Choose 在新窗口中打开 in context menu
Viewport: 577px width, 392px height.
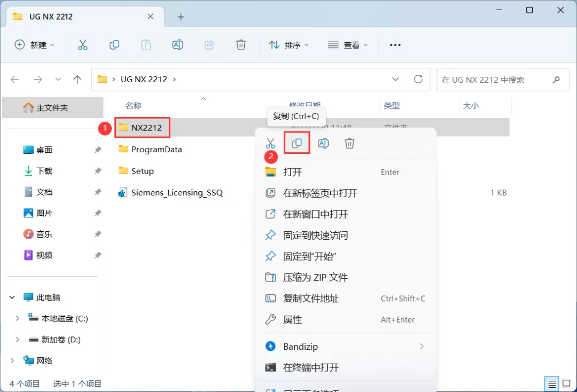point(345,214)
